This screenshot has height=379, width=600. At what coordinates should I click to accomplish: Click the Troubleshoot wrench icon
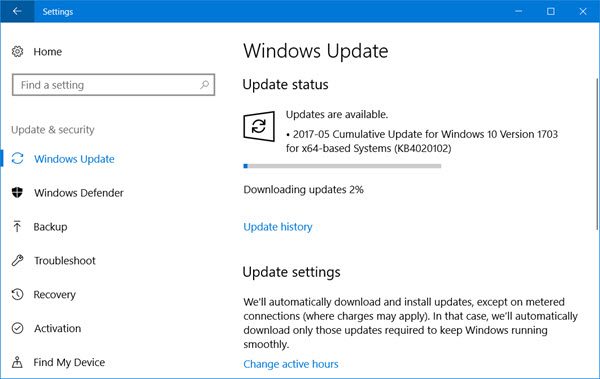(x=17, y=260)
